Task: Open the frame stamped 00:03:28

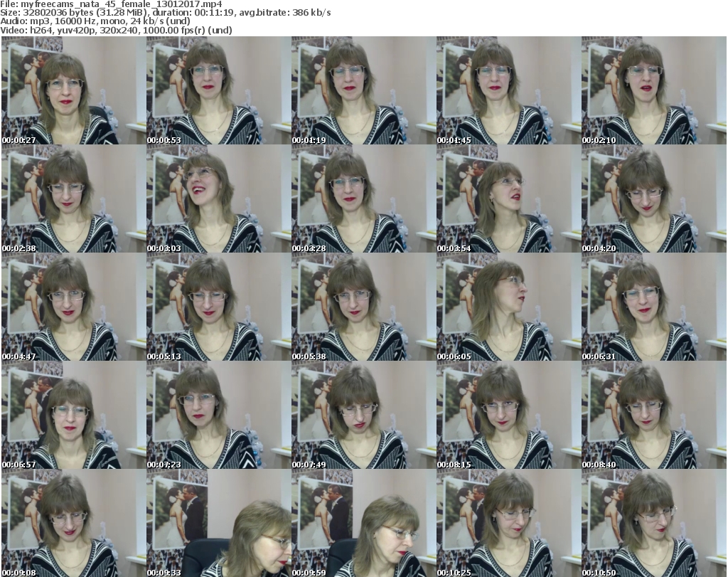Action: [x=363, y=198]
